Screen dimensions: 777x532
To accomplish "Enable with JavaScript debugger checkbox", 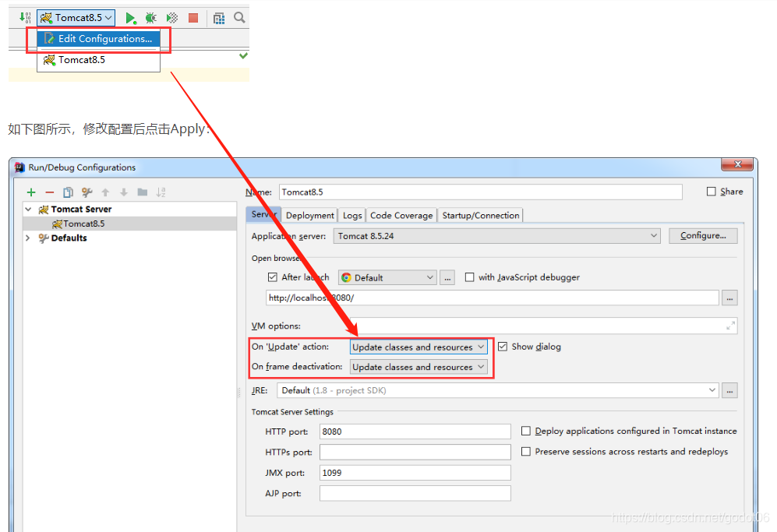I will (x=469, y=277).
